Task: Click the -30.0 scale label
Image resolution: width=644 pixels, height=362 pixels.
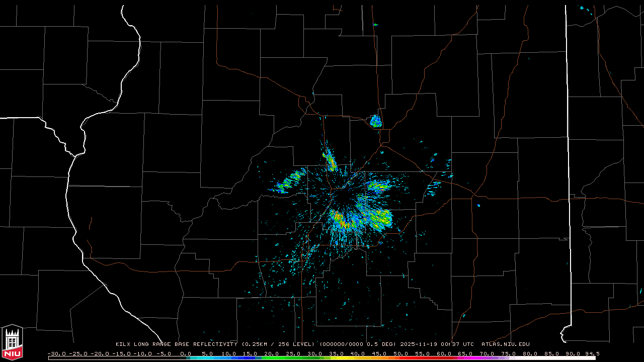Action: click(x=56, y=353)
